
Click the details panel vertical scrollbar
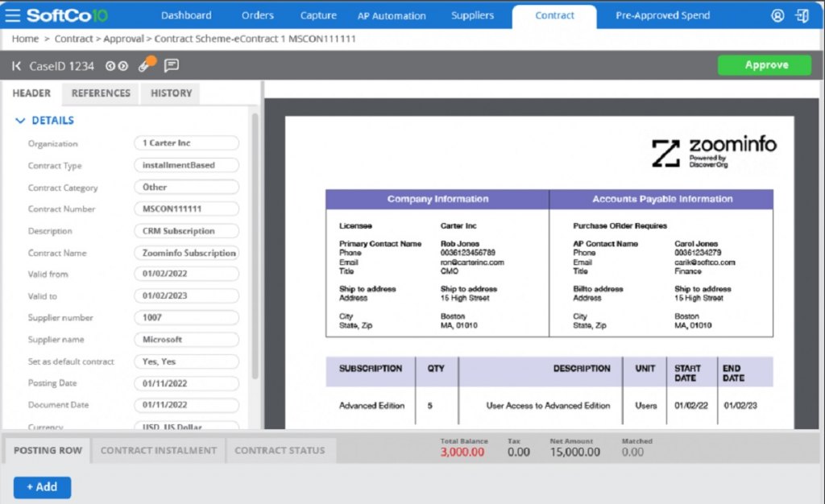[x=255, y=246]
